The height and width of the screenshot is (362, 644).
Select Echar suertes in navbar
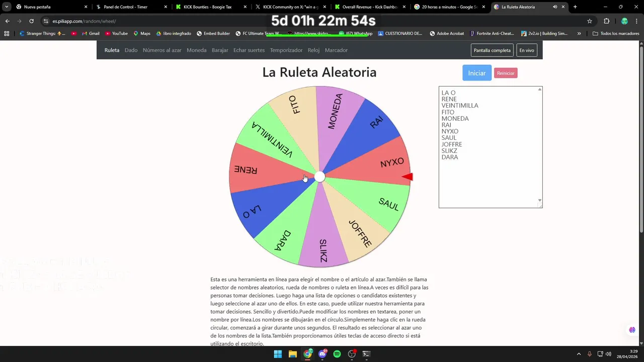tap(249, 50)
